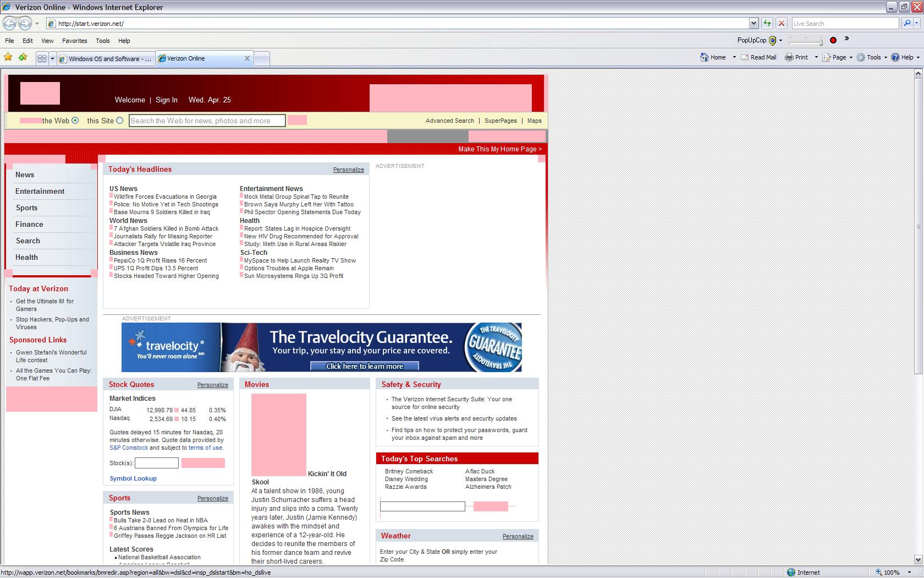Switch to Windows OS and Software tab

pyautogui.click(x=106, y=58)
